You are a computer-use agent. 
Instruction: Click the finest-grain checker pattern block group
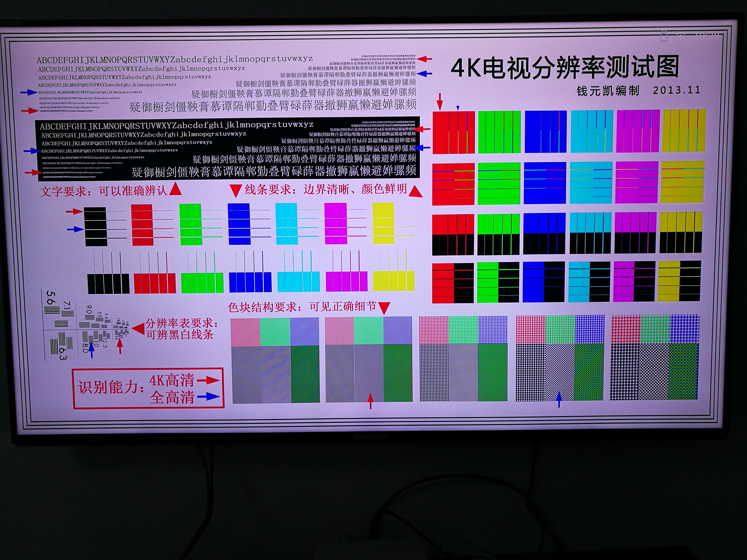[x=275, y=361]
